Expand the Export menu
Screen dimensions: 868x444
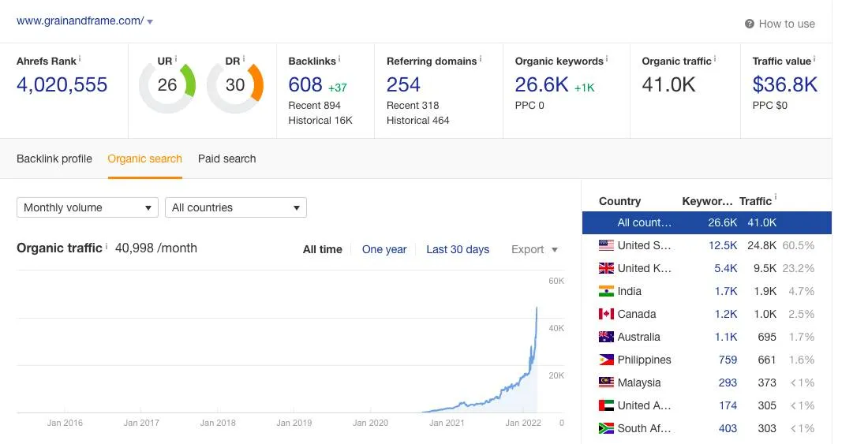[x=534, y=249]
